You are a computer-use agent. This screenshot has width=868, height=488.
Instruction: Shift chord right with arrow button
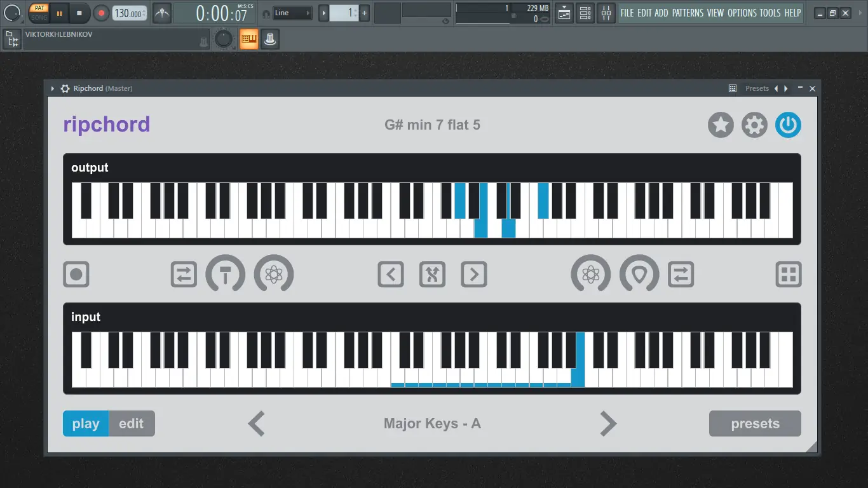tap(474, 274)
